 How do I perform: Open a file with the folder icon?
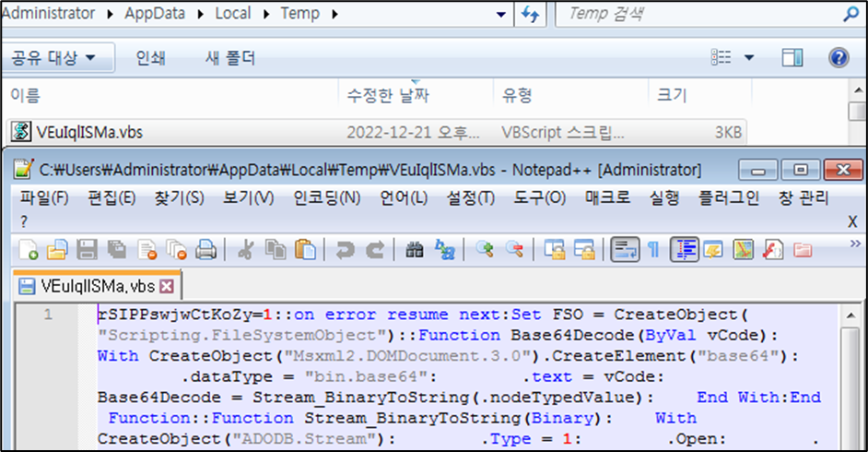[57, 250]
